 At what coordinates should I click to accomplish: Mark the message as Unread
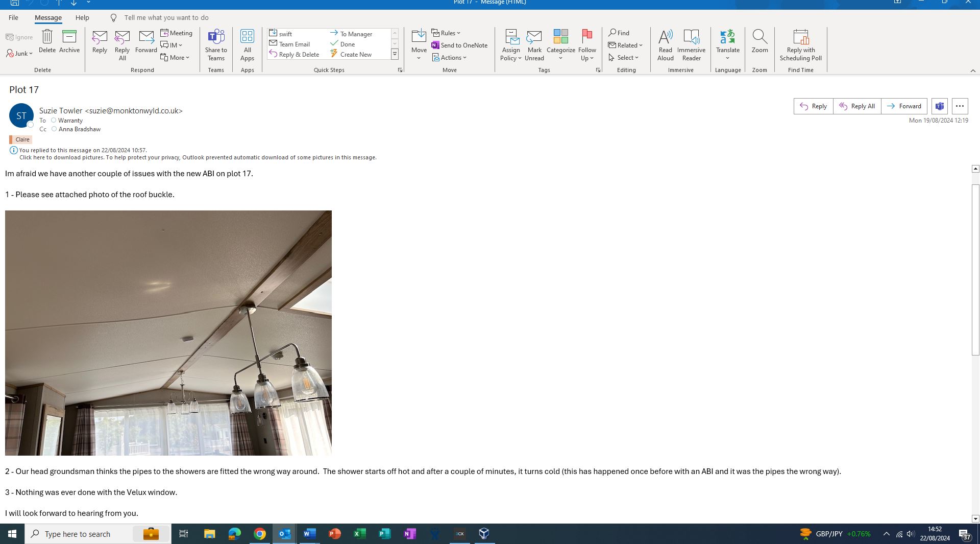click(x=534, y=45)
